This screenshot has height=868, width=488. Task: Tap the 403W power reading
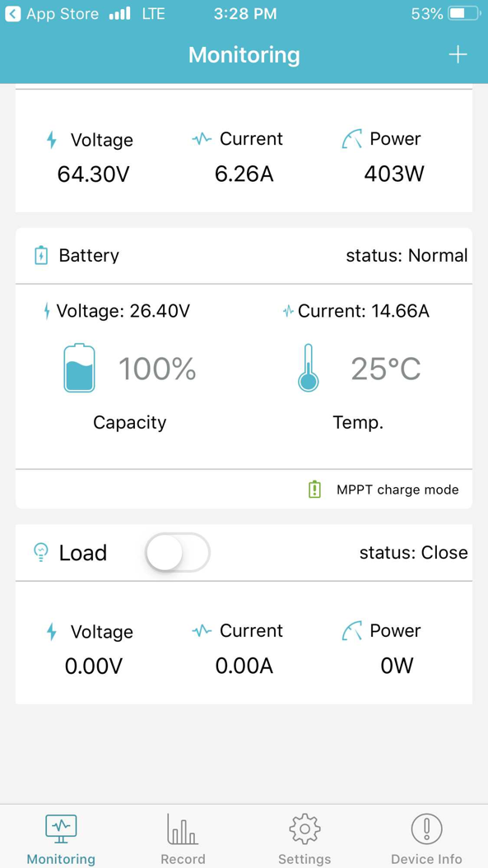coord(394,174)
